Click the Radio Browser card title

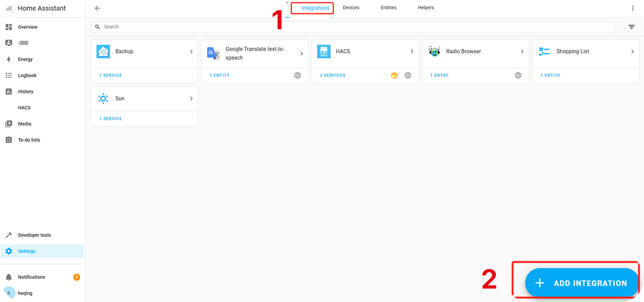coord(464,52)
